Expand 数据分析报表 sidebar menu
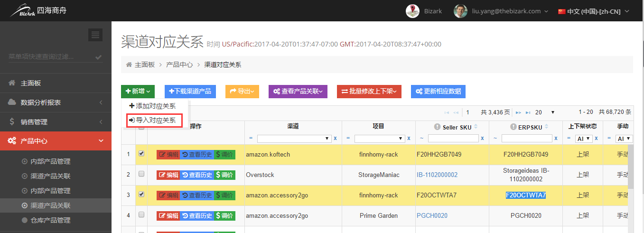644x233 pixels. tap(56, 103)
